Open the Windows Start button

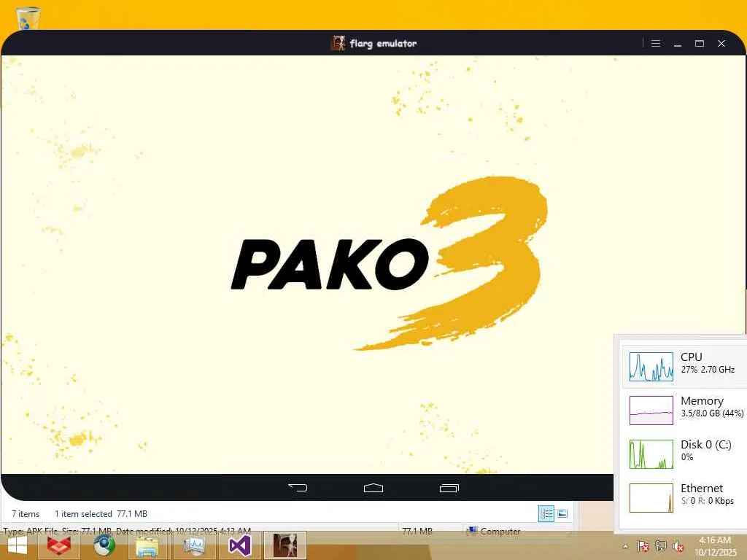18,545
